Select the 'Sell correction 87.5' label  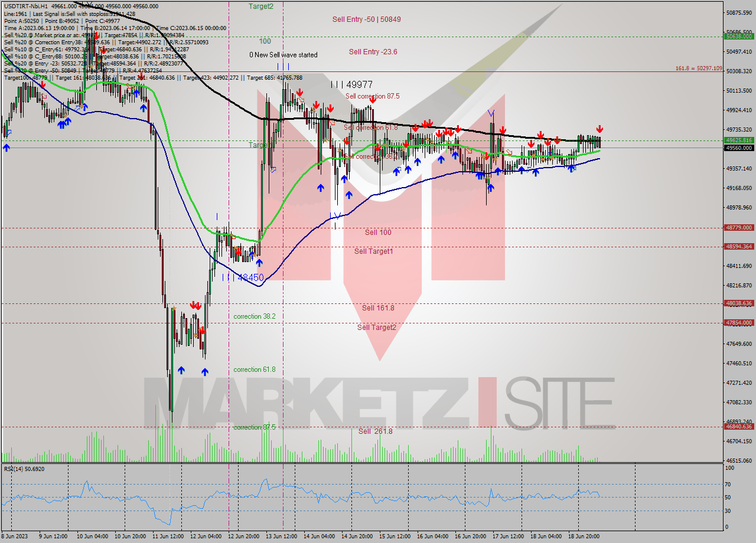coord(372,96)
